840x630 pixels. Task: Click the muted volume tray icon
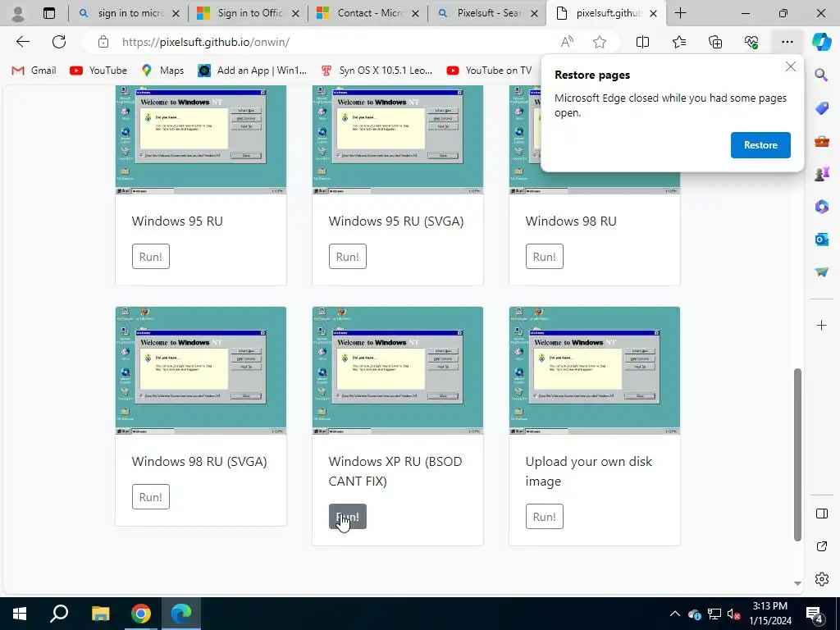[734, 614]
